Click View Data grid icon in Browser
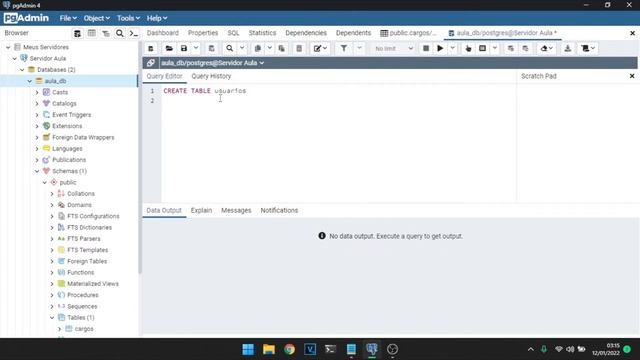This screenshot has width=640, height=360. click(91, 33)
